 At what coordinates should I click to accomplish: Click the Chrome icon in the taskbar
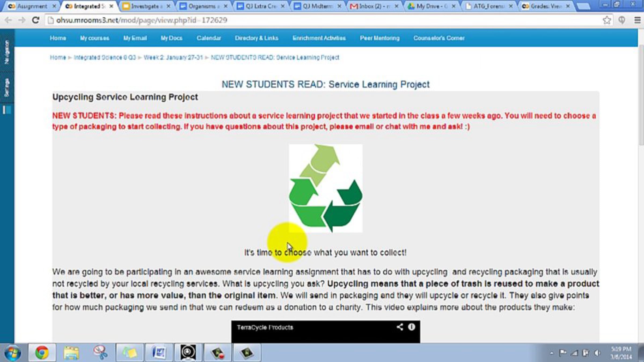(42, 352)
